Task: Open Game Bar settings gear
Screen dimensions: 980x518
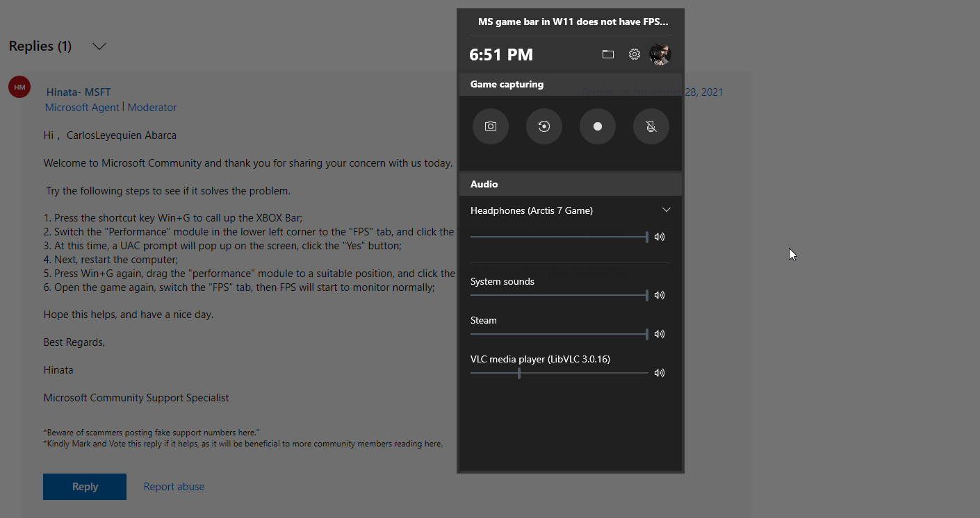Action: [635, 54]
